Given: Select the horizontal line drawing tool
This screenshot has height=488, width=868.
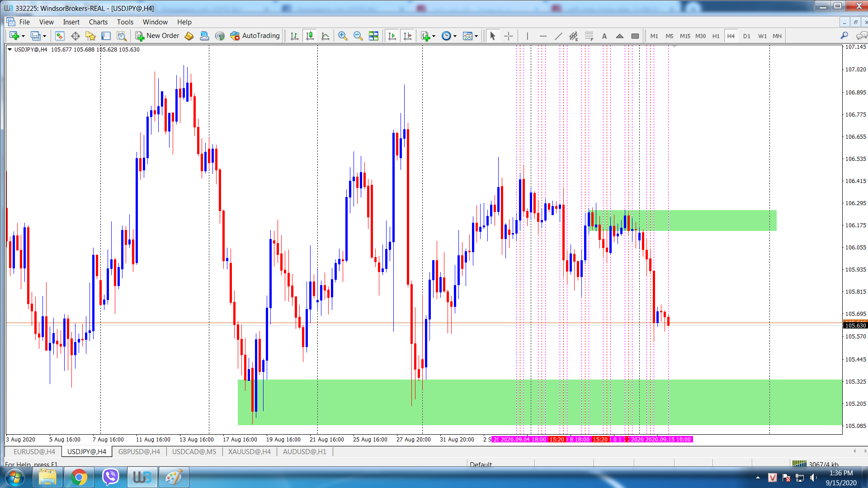Looking at the screenshot, I should [x=543, y=36].
